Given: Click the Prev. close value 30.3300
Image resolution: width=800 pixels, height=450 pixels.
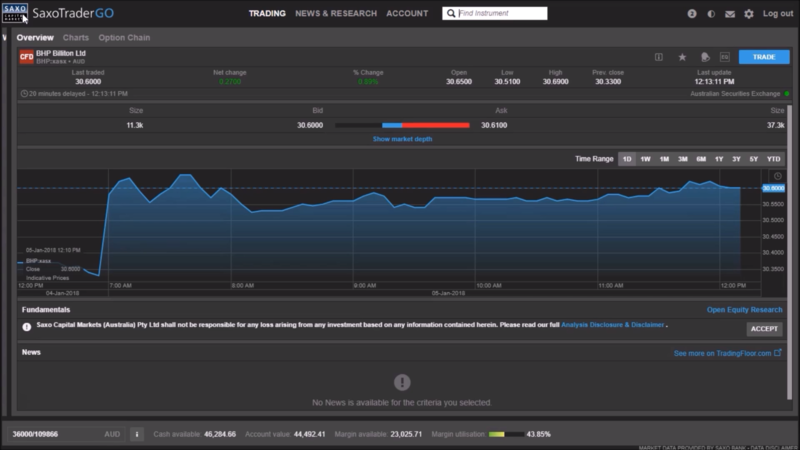Looking at the screenshot, I should click(608, 82).
